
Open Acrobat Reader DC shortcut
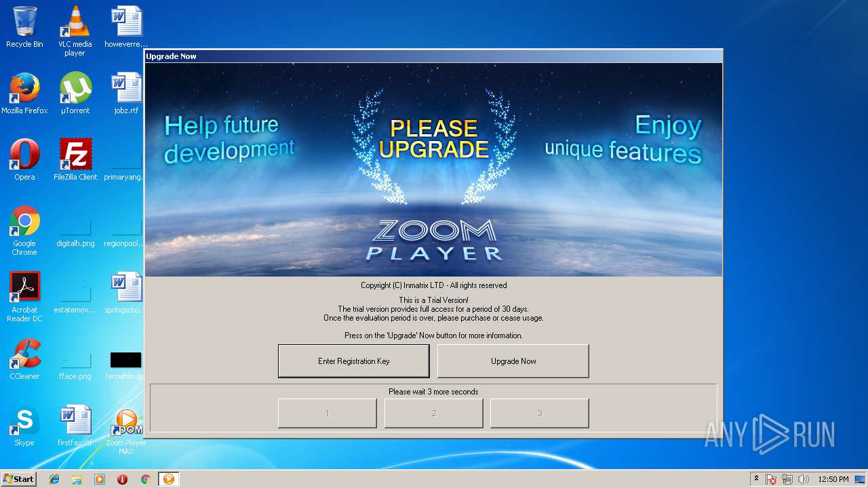tap(24, 297)
